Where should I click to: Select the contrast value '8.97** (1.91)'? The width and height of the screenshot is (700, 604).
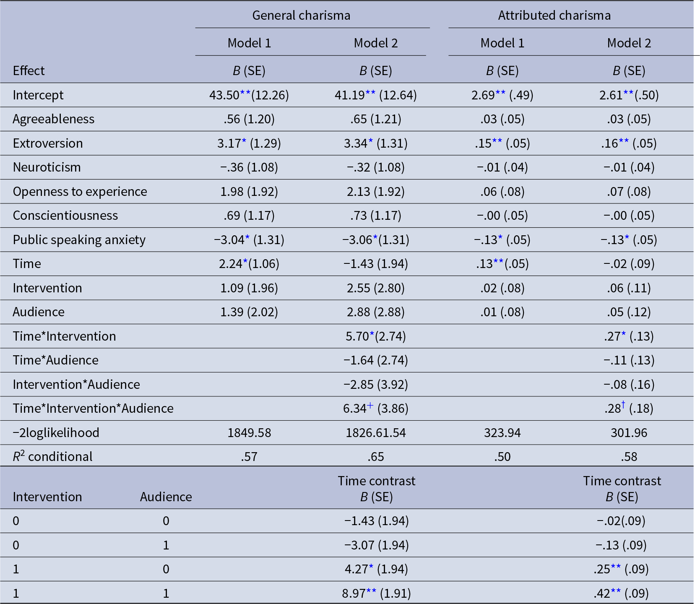pos(377,594)
